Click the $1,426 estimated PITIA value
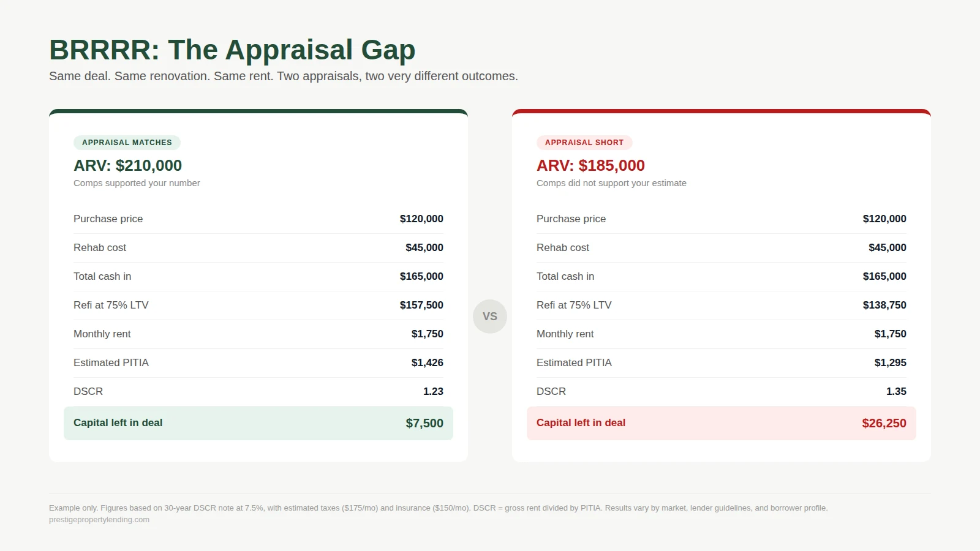 [427, 362]
